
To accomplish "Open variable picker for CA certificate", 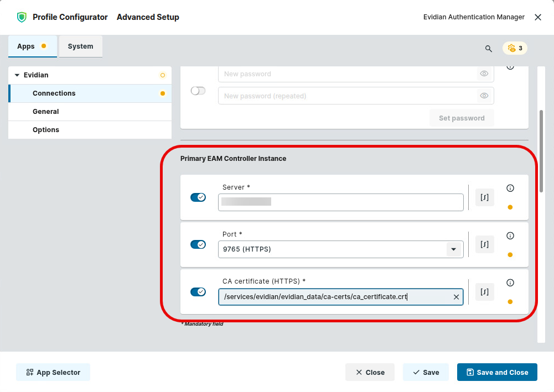I will click(x=484, y=292).
